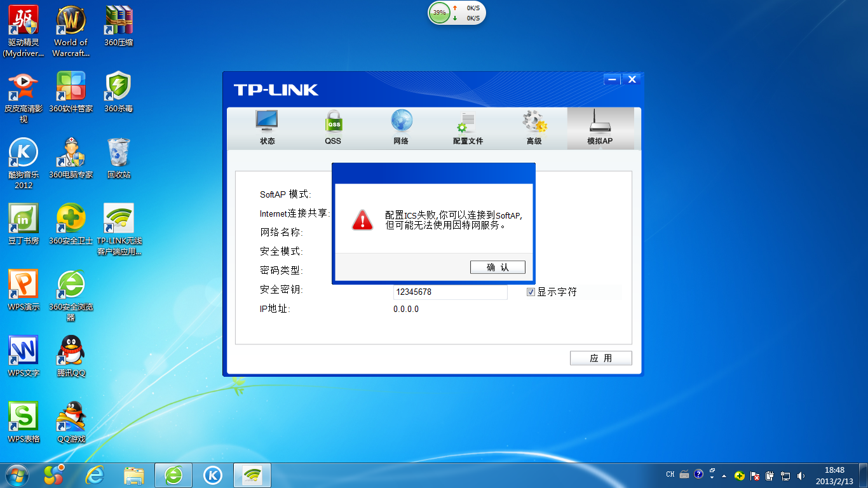Open 360安全卫士 desktop shortcut
This screenshot has height=488, width=868.
71,224
